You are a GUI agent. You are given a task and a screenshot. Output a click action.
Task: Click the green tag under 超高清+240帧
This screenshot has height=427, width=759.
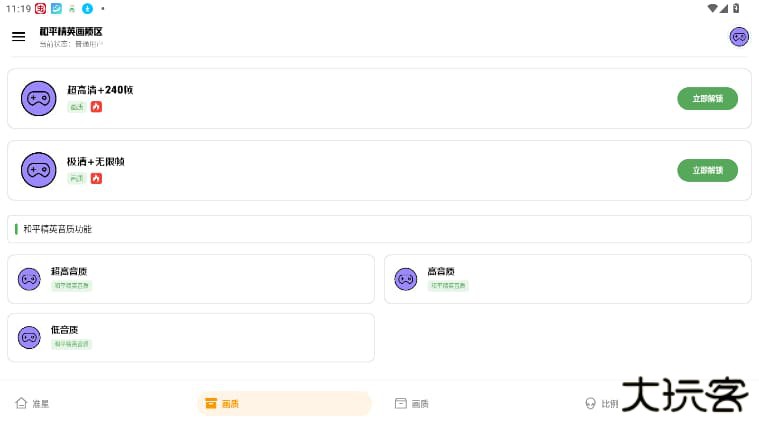[76, 107]
